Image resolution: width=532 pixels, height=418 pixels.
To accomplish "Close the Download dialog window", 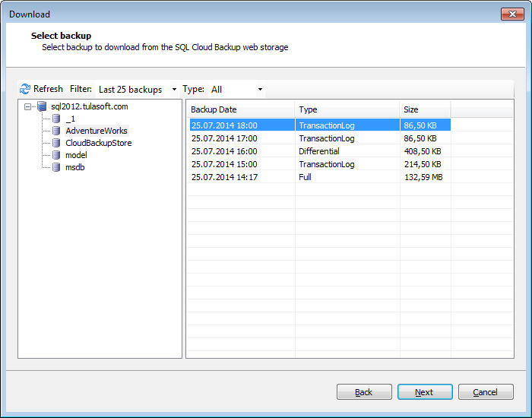I will tap(512, 14).
